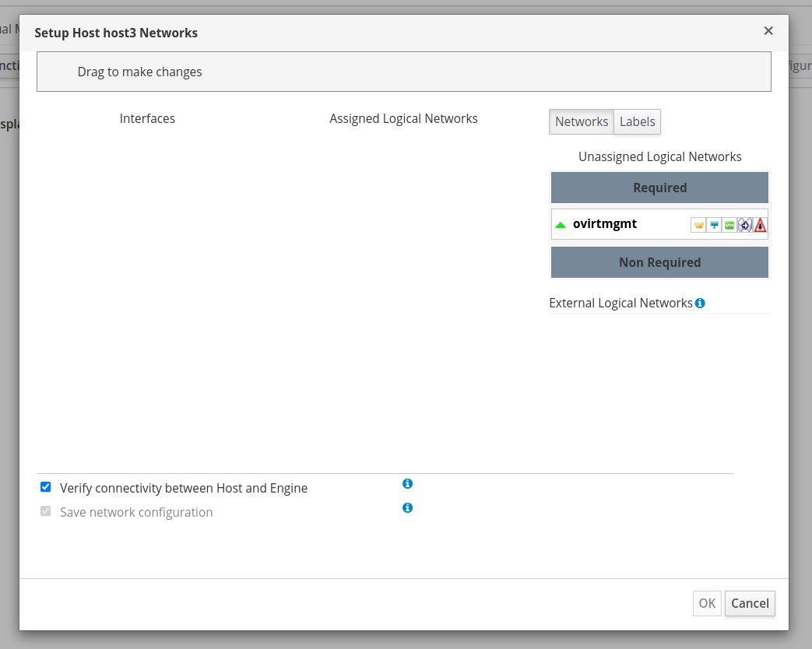Toggle Verify connectivity between Host and Engine
Viewport: 812px width, 649px height.
[x=46, y=488]
